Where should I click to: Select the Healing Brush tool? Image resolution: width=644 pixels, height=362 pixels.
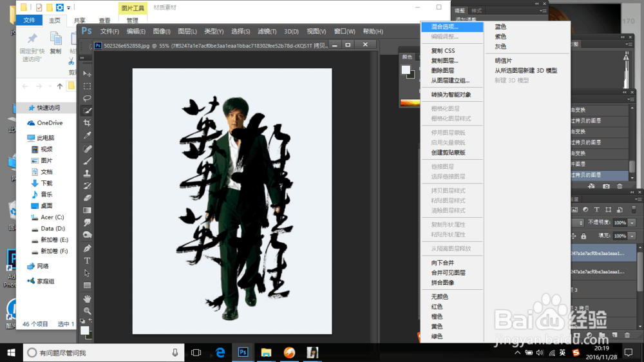pos(87,149)
